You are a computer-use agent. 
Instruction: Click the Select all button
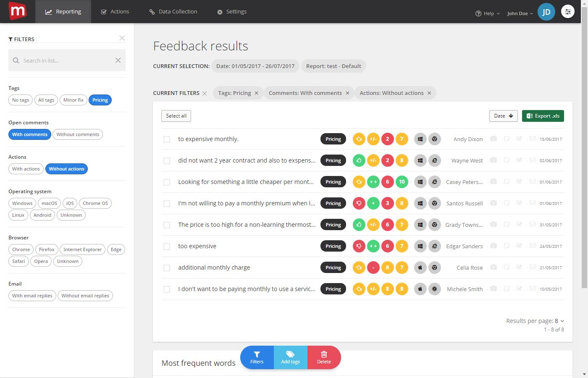[x=176, y=115]
